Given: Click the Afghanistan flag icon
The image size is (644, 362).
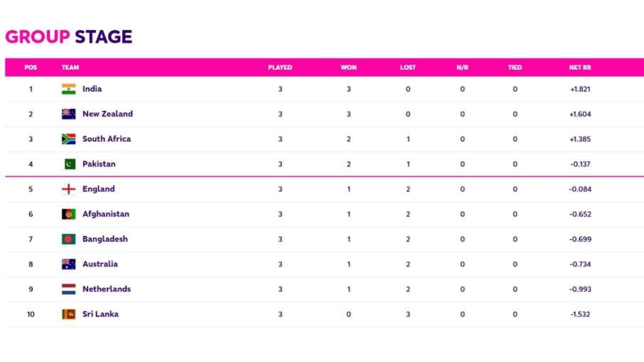Looking at the screenshot, I should coord(68,214).
